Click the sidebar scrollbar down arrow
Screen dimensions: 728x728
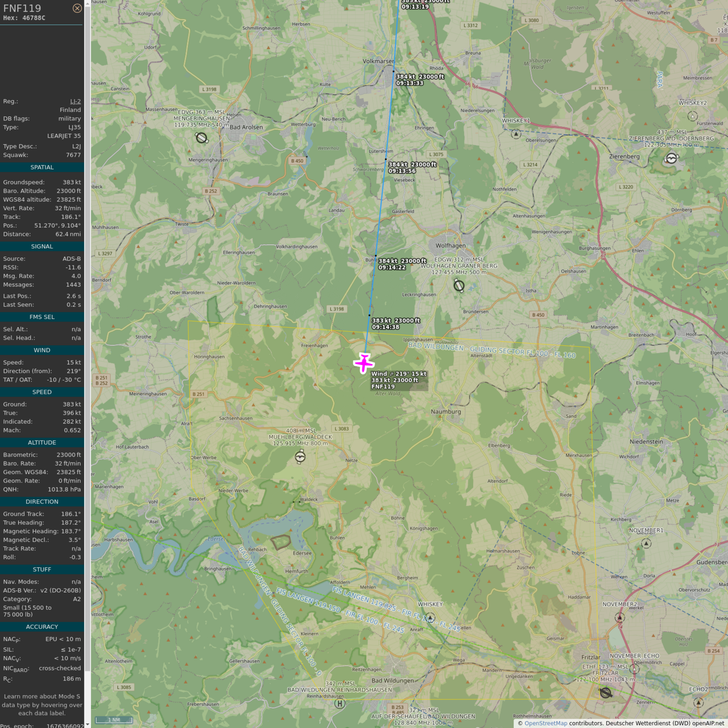pos(87,724)
